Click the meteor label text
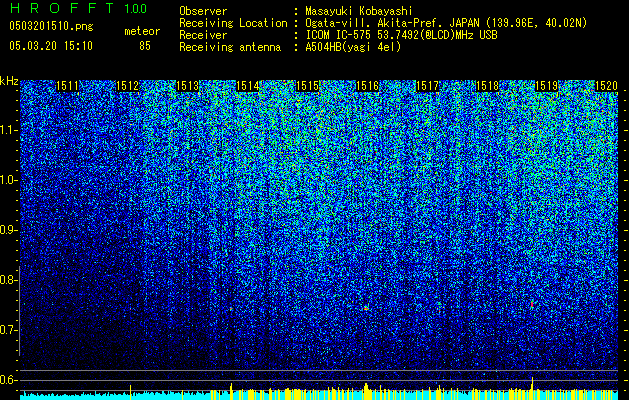Image resolution: width=629 pixels, height=400 pixels. tap(142, 31)
